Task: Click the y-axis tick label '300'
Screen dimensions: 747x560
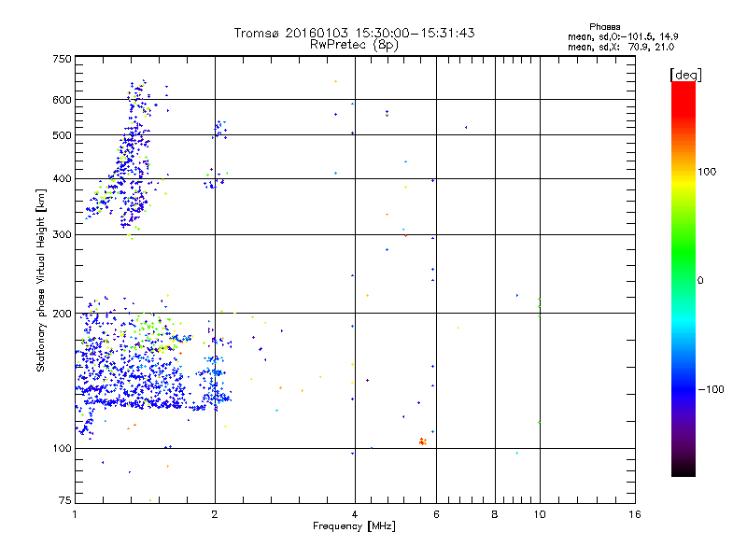Action: [62, 235]
